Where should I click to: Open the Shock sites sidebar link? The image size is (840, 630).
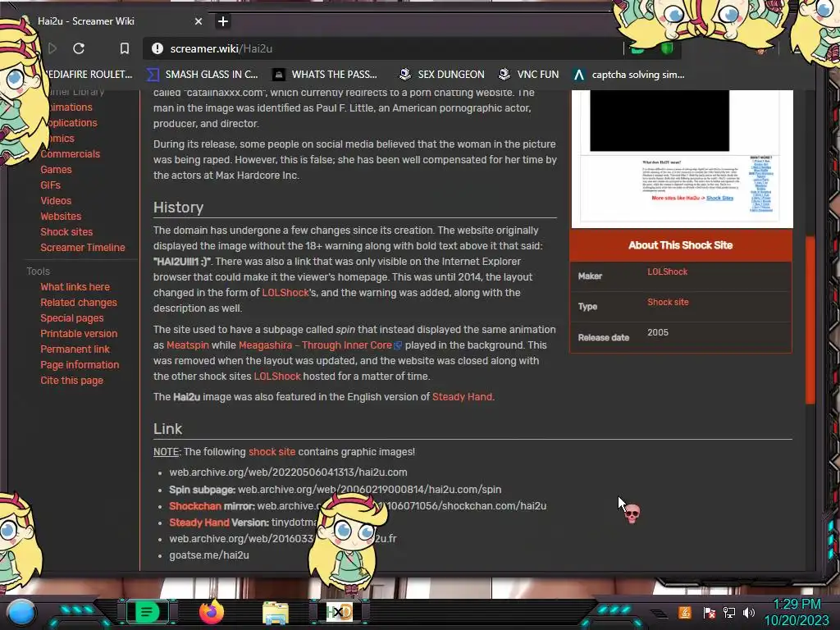click(66, 231)
